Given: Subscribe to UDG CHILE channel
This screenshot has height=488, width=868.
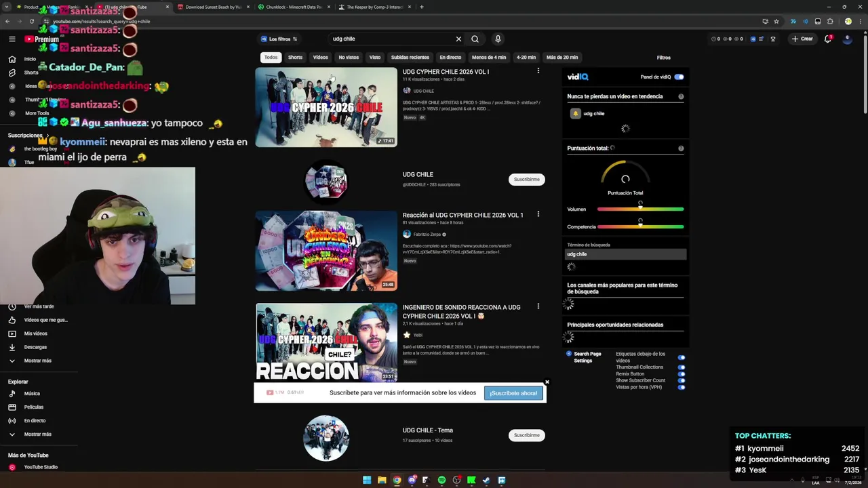Looking at the screenshot, I should 527,179.
